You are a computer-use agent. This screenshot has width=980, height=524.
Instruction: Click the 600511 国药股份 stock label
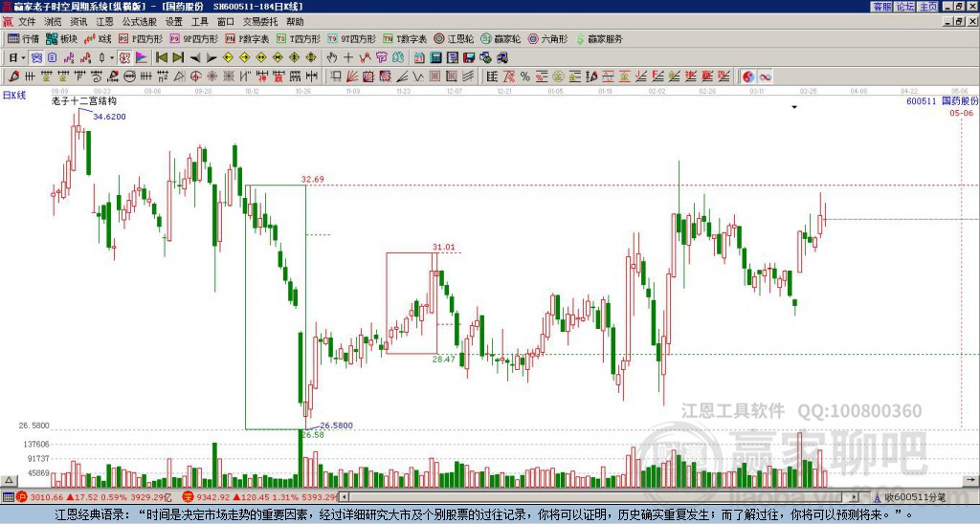coord(943,100)
